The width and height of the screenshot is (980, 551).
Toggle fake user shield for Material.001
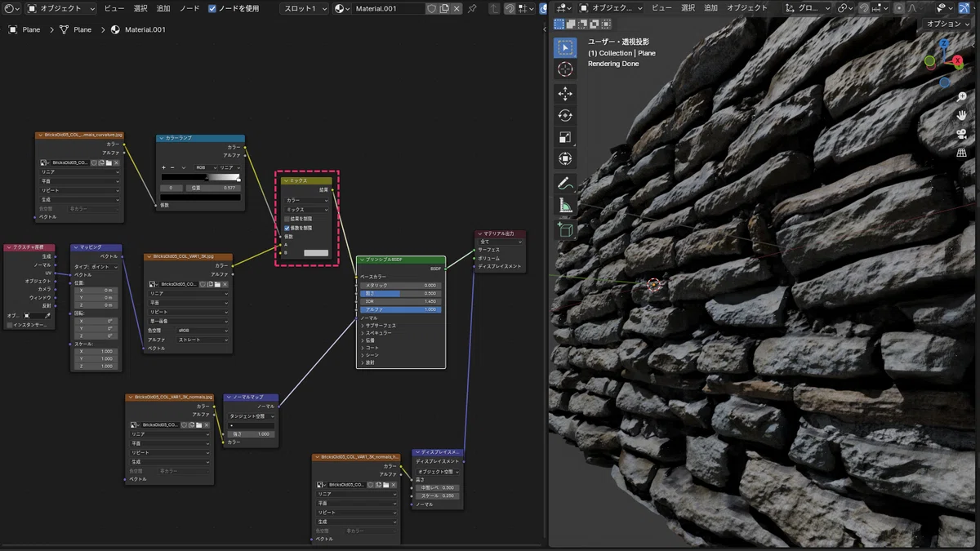coord(431,8)
